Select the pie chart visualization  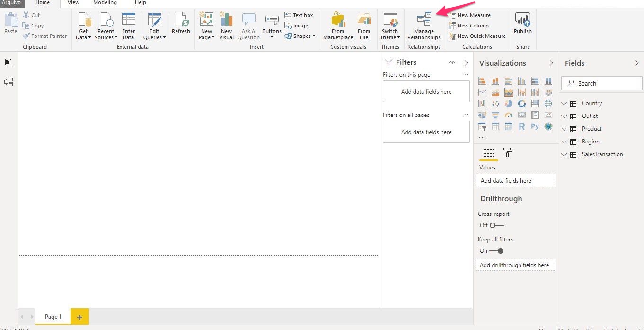click(x=509, y=103)
